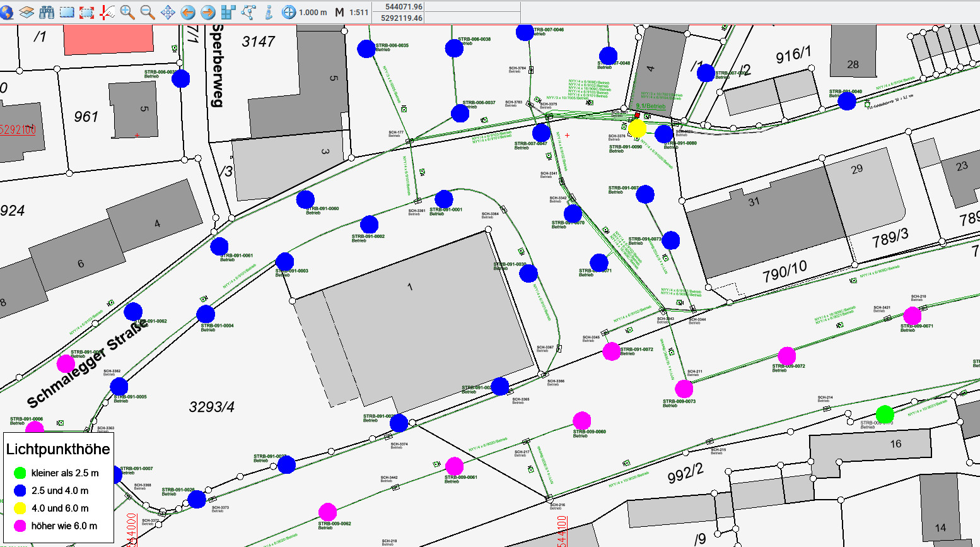Select the pan arrows tool
Image resolution: width=980 pixels, height=547 pixels.
click(168, 12)
